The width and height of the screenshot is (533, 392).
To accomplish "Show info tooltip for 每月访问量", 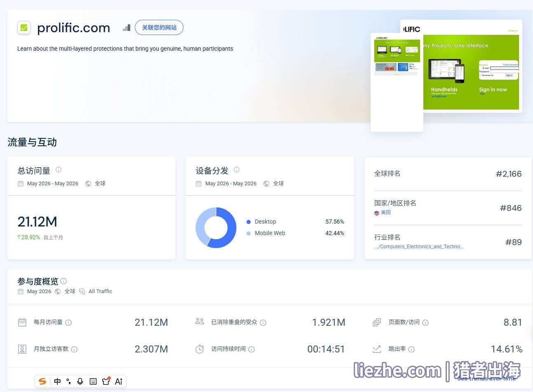I will 69,323.
